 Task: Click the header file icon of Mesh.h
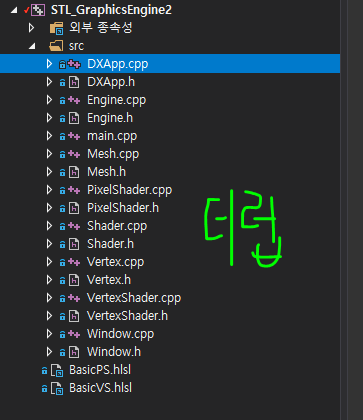(x=74, y=172)
